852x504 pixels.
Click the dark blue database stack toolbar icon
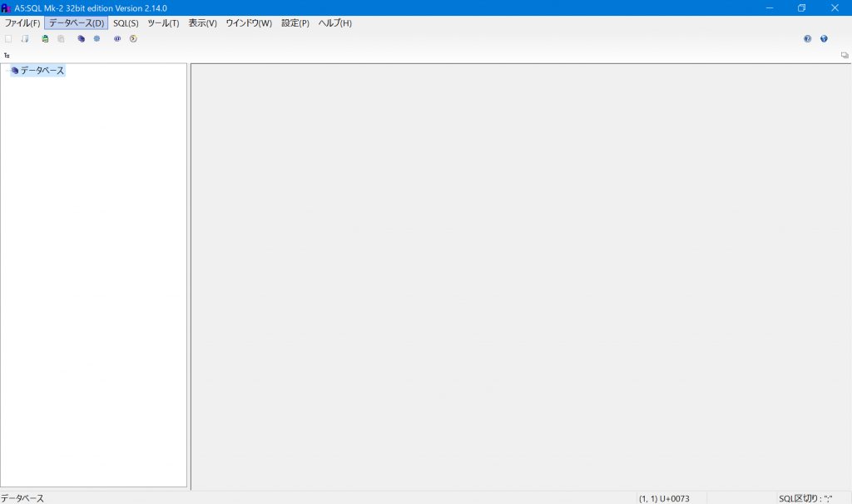[81, 38]
